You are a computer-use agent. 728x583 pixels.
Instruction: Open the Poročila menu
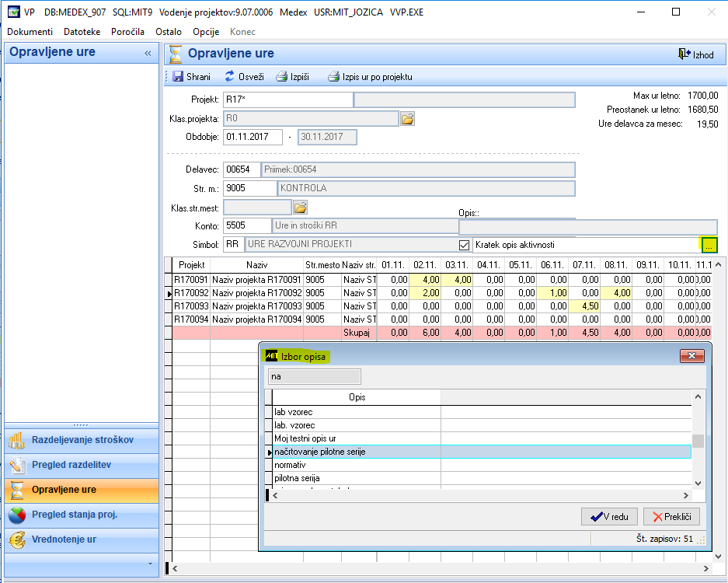[x=126, y=32]
